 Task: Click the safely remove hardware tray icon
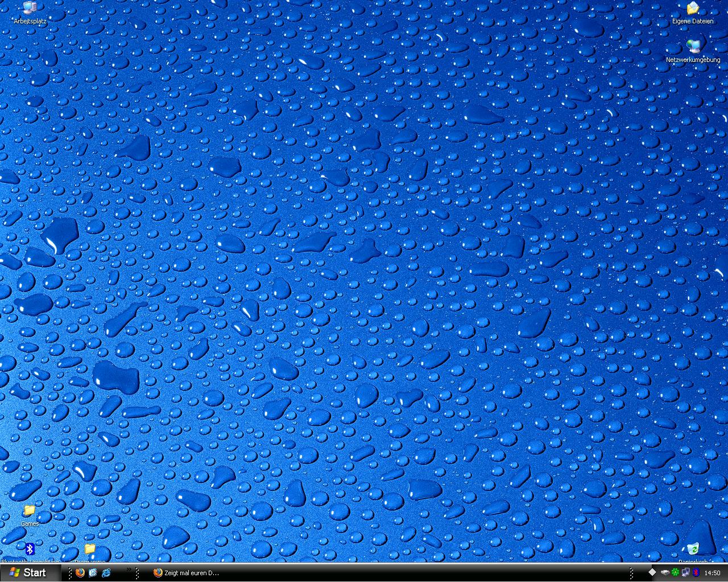tap(665, 573)
